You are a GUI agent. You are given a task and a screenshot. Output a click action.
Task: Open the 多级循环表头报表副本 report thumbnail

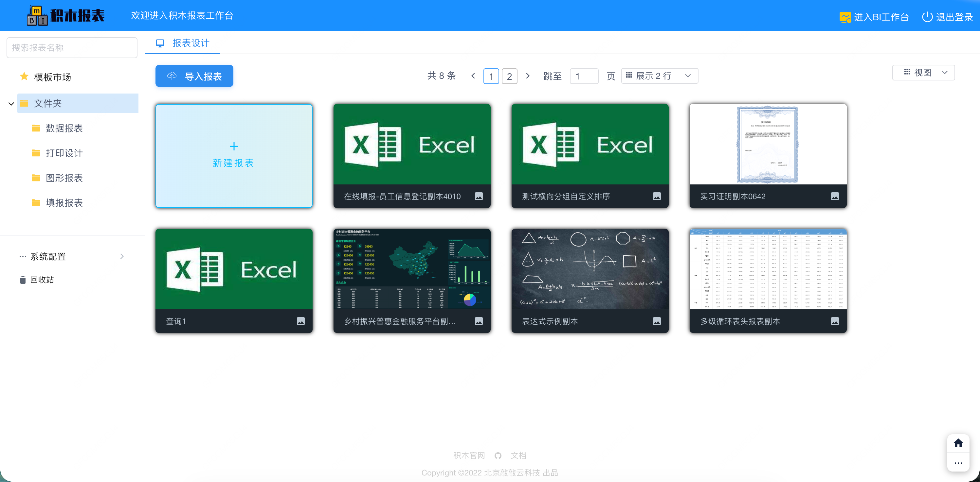768,269
